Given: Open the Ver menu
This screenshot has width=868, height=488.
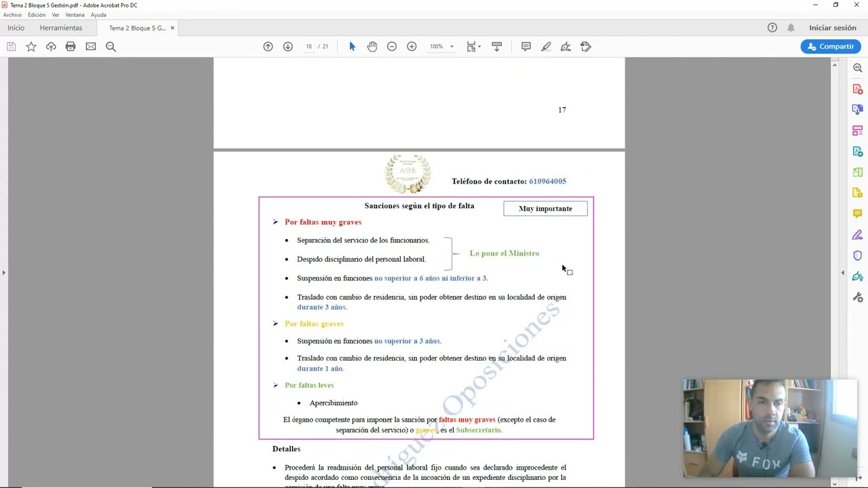Looking at the screenshot, I should [56, 15].
